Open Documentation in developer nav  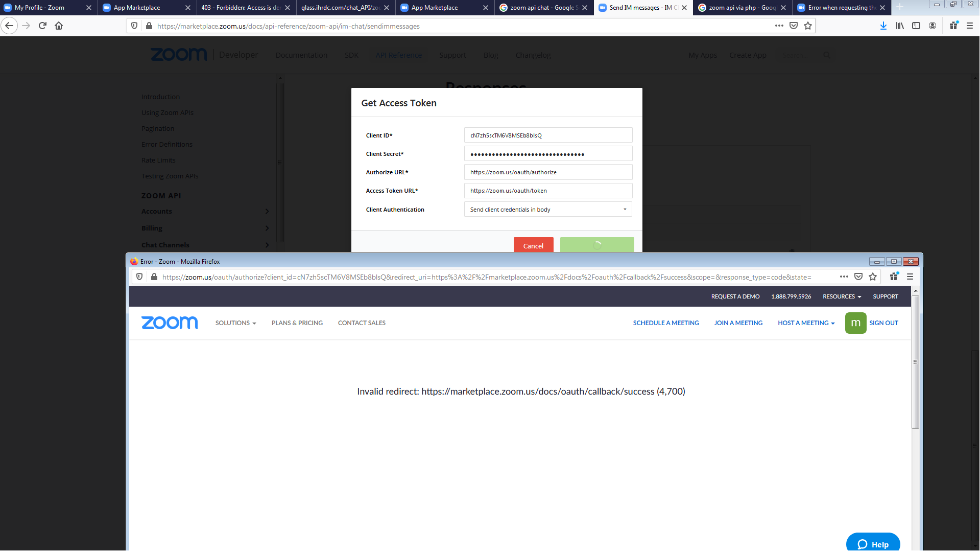point(301,55)
